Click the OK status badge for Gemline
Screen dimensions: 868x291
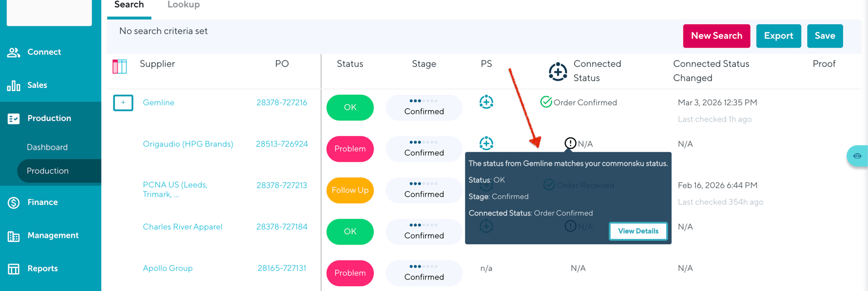pos(350,107)
